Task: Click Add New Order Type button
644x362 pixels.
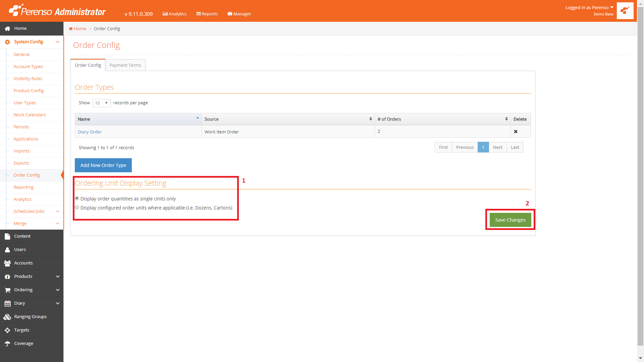Action: coord(103,165)
